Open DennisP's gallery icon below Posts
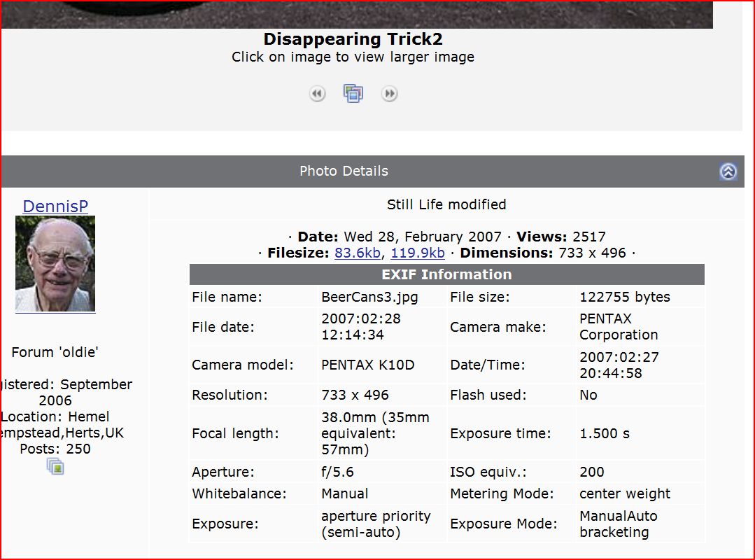Screen dimensions: 755x560 55,467
